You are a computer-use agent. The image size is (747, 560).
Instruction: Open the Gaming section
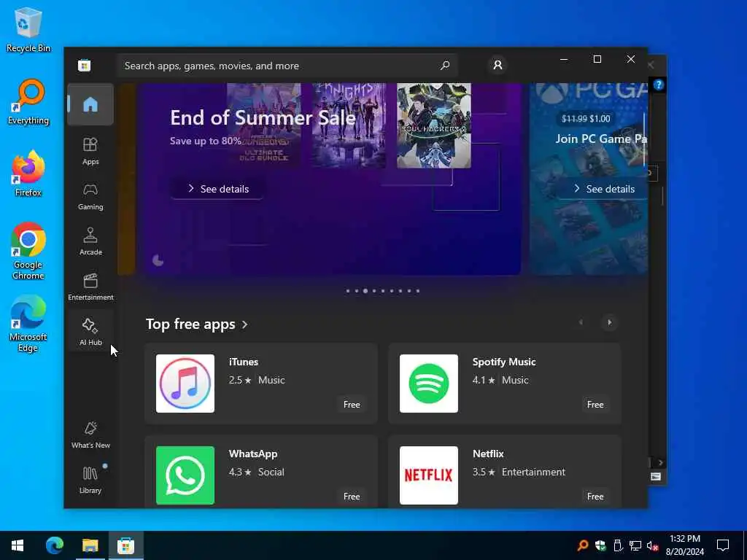coord(90,196)
